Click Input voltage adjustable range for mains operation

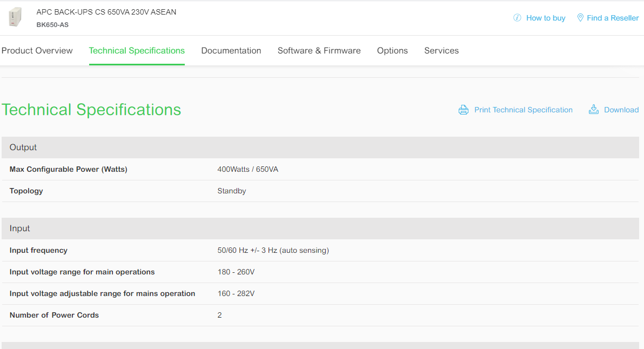(x=102, y=293)
